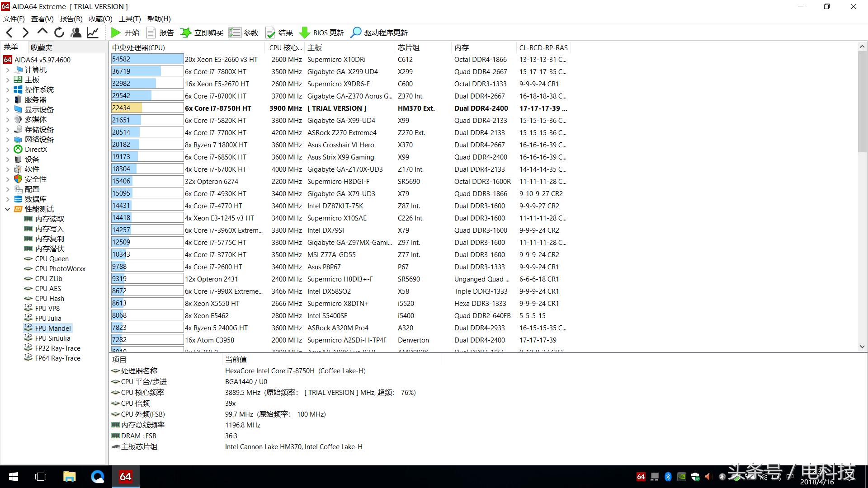Open the graph chart toolbar icon
The image size is (868, 488).
pos(93,33)
